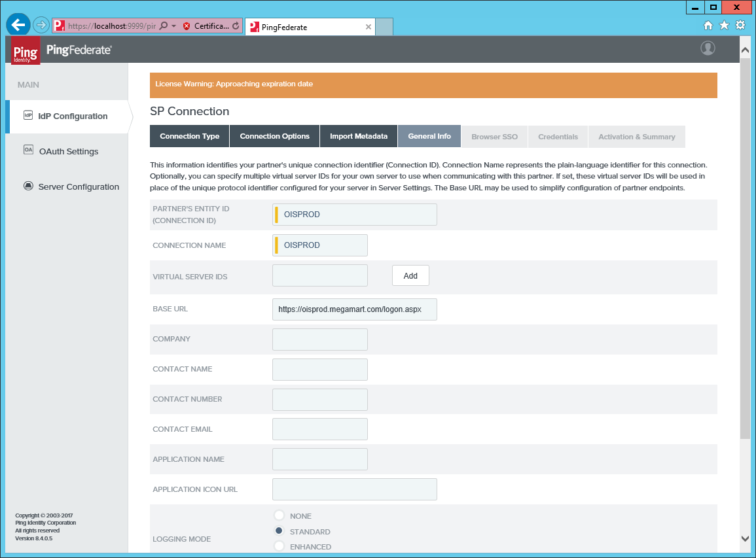Click the Connection Name field
The height and width of the screenshot is (558, 756).
pos(320,245)
